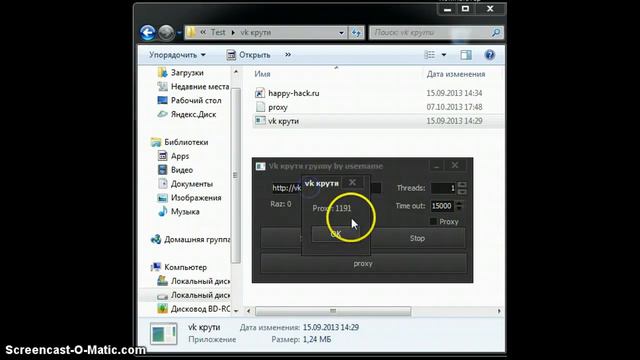Click the wide proxy button
Viewport: 640px width, 360px height.
[x=363, y=264]
